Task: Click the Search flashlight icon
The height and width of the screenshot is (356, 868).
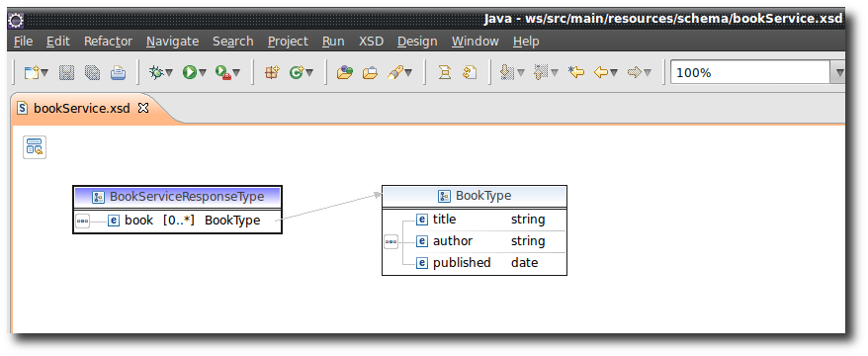Action: 394,72
